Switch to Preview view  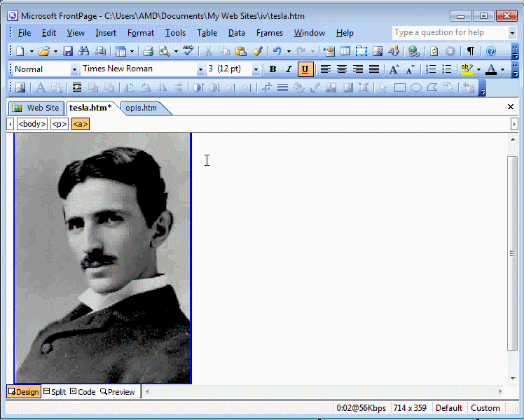click(x=118, y=392)
